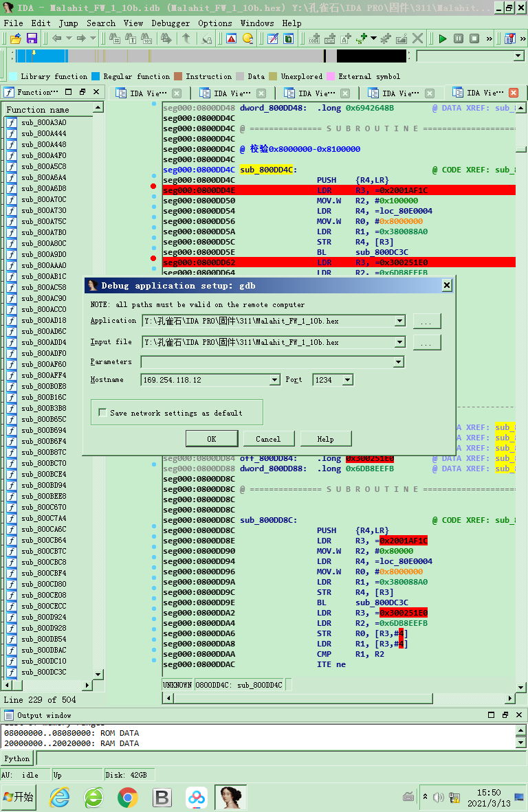Viewport: 528px width, 812px height.
Task: Click the convert to string 'A' icon
Action: pyautogui.click(x=346, y=38)
